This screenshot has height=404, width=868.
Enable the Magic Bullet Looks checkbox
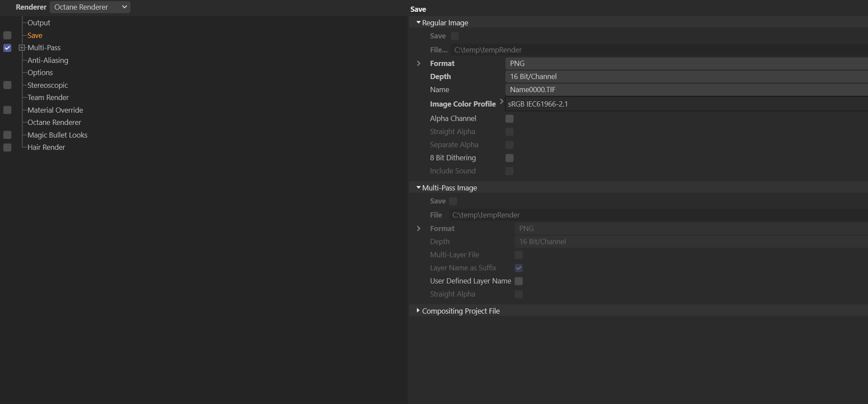(7, 135)
